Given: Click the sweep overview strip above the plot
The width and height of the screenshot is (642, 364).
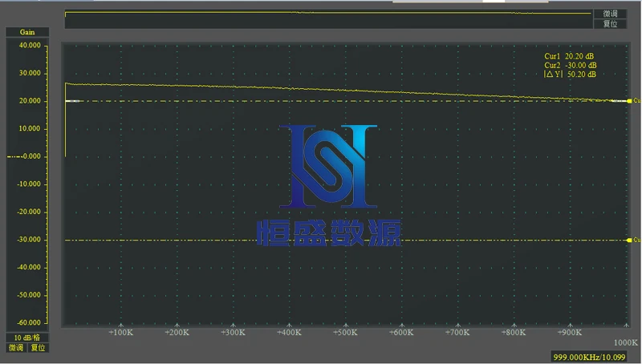Looking at the screenshot, I should point(328,19).
